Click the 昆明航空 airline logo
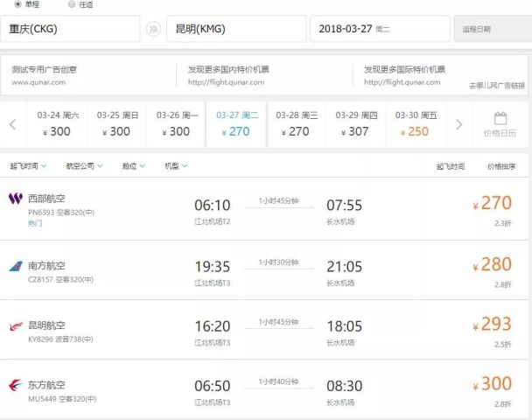This screenshot has height=420, width=532. (16, 326)
